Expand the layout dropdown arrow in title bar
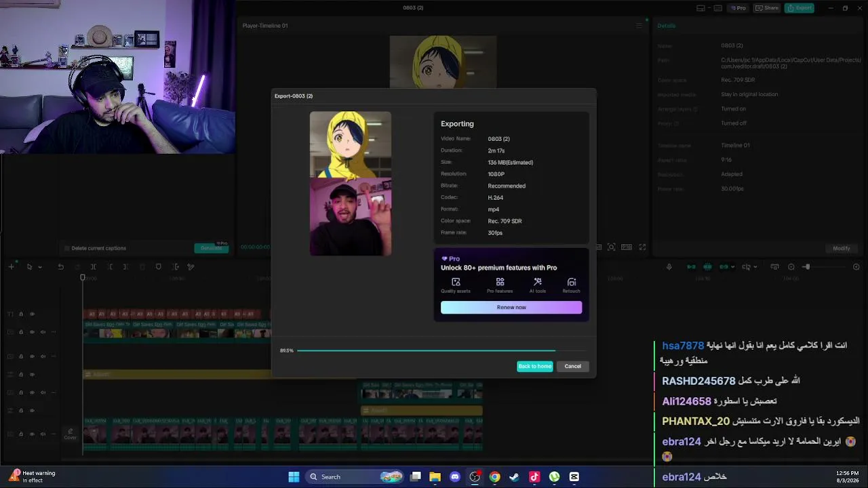 coord(709,8)
